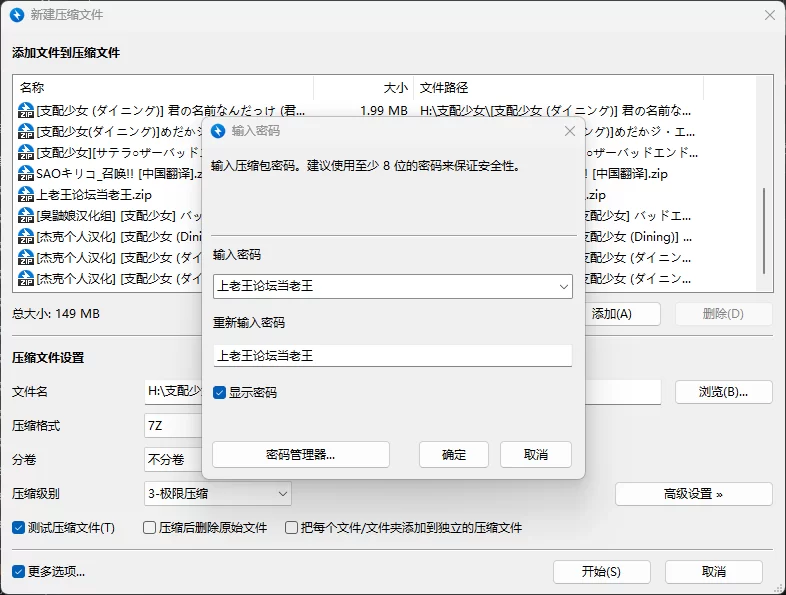Open the 压缩级别 dropdown showing 3-极限压缩

tap(218, 493)
